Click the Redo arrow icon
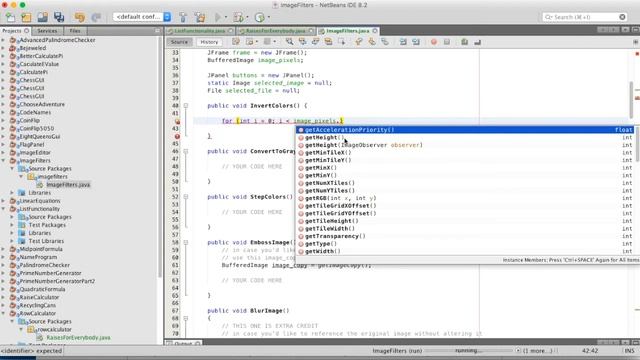The image size is (640, 360). pyautogui.click(x=96, y=17)
